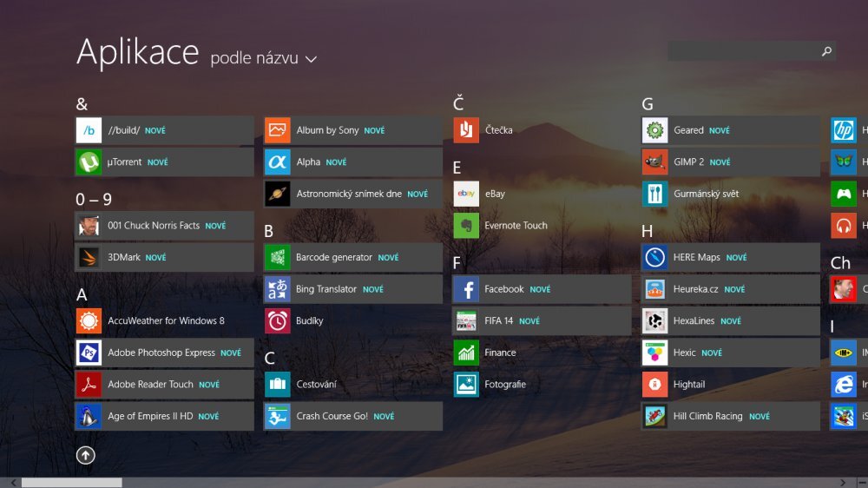This screenshot has width=868, height=488.
Task: Select the 'A' group header
Action: 82,294
